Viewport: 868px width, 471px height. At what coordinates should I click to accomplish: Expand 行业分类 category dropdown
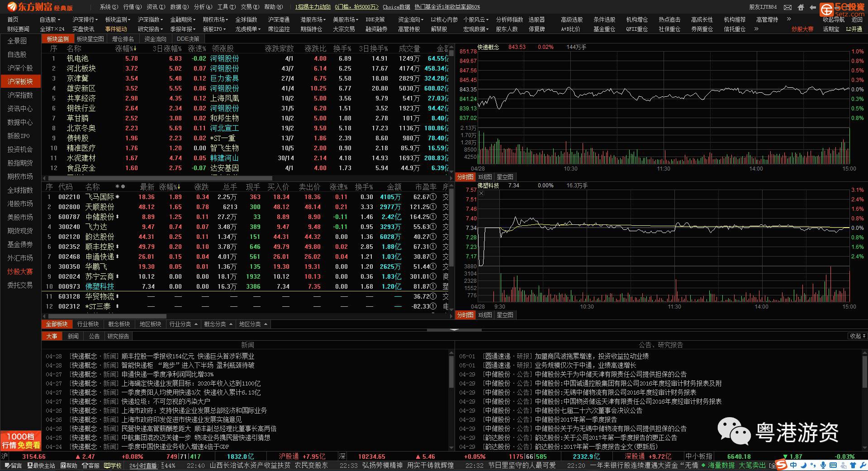(x=183, y=324)
